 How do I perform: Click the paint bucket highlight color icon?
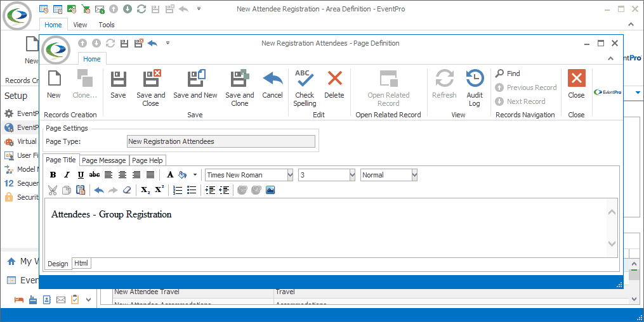[x=183, y=175]
